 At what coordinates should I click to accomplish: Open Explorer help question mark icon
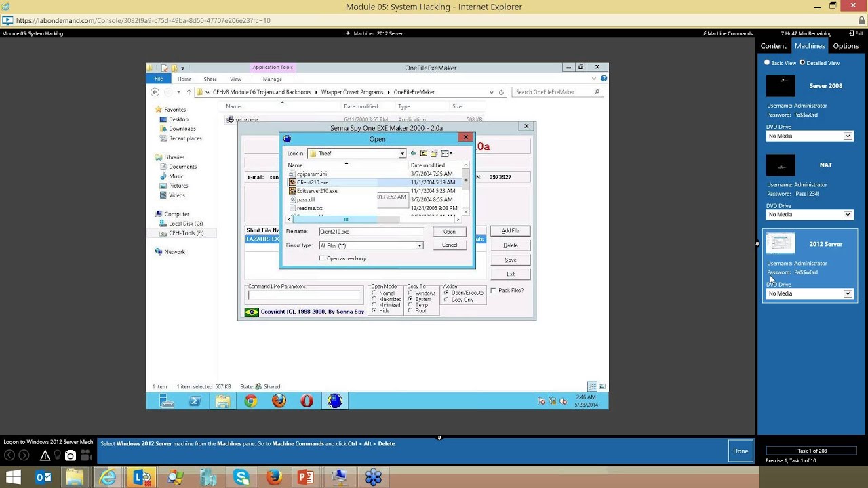pos(604,79)
